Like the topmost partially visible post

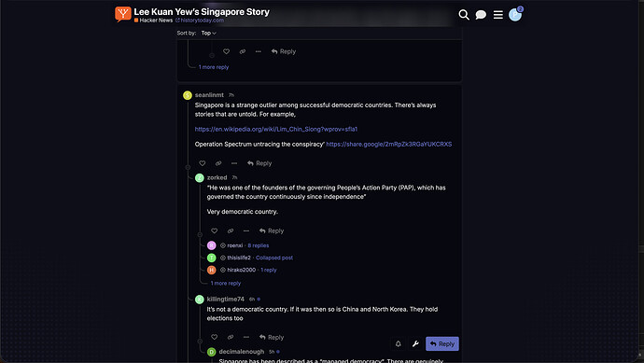[226, 51]
